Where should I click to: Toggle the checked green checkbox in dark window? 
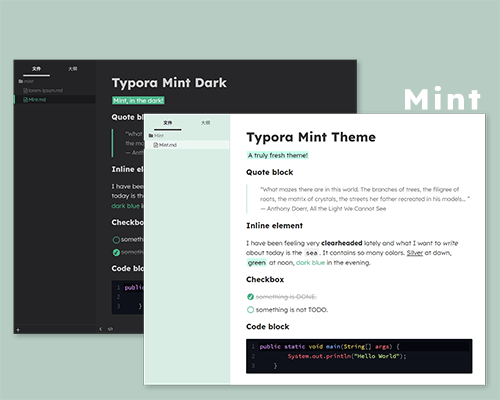pyautogui.click(x=116, y=253)
